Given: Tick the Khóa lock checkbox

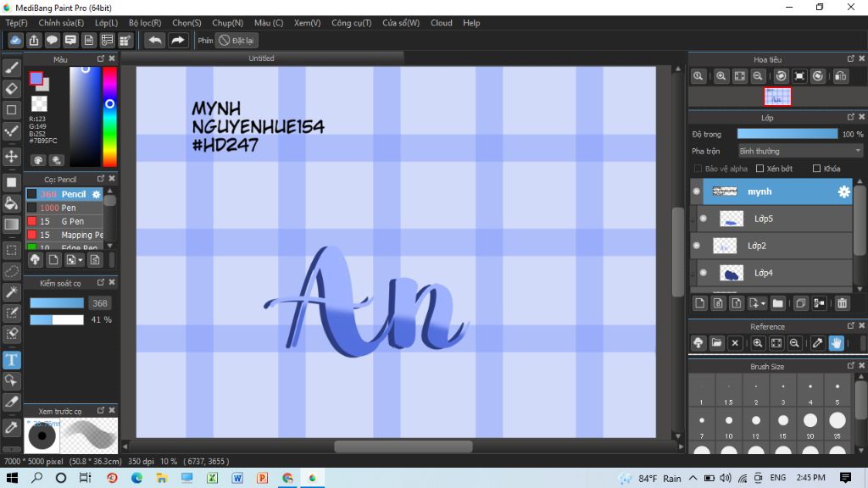Looking at the screenshot, I should point(816,169).
